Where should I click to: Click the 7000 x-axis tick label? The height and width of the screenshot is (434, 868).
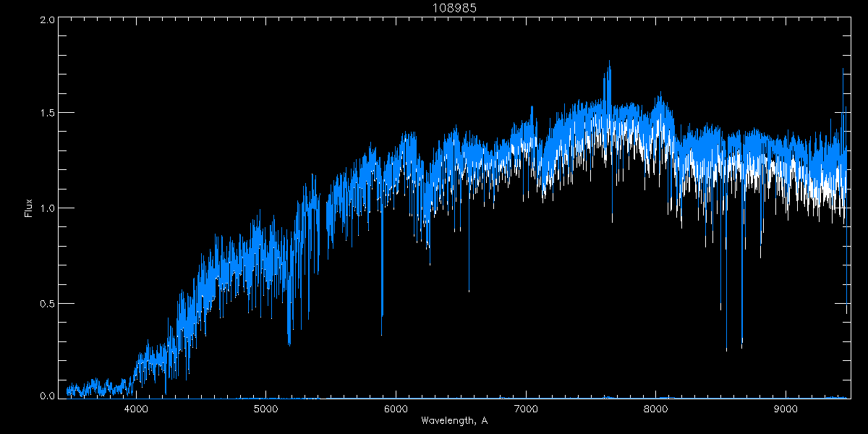(x=526, y=409)
